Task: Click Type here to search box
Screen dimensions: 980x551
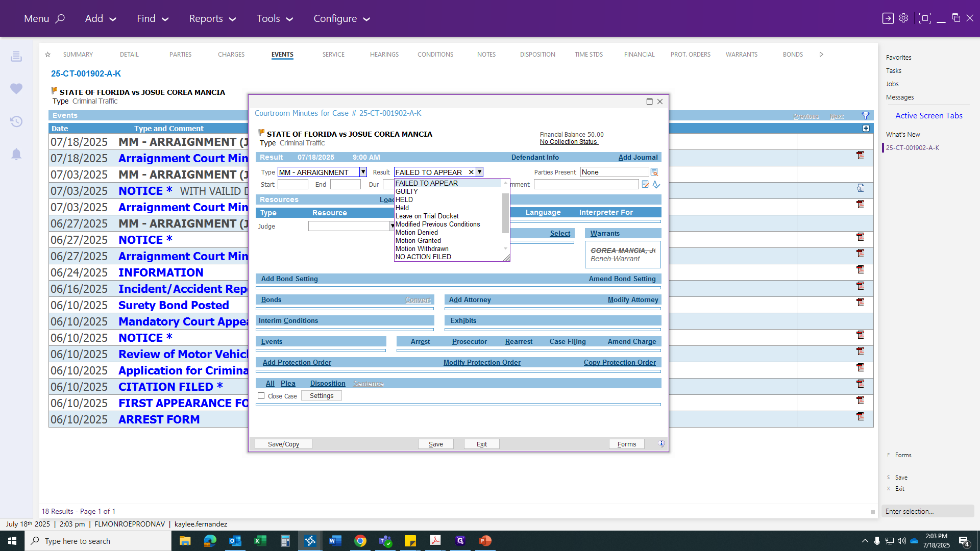Action: 98,541
